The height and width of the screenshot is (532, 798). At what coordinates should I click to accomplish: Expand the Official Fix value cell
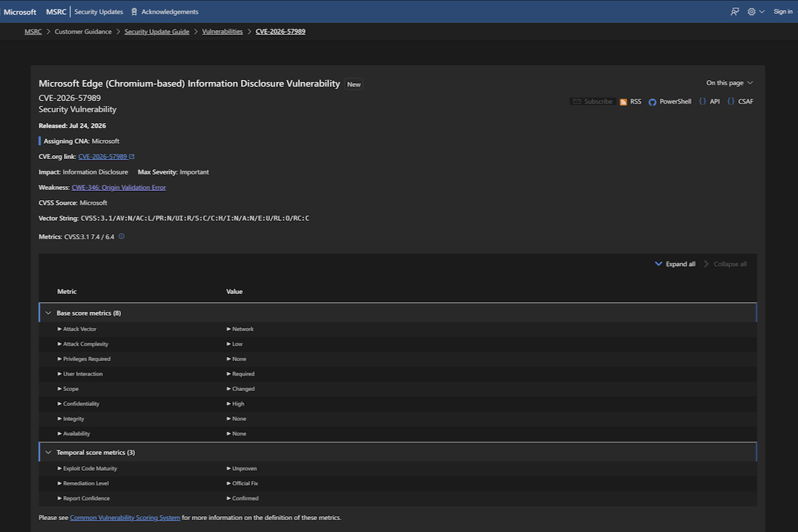click(x=242, y=483)
